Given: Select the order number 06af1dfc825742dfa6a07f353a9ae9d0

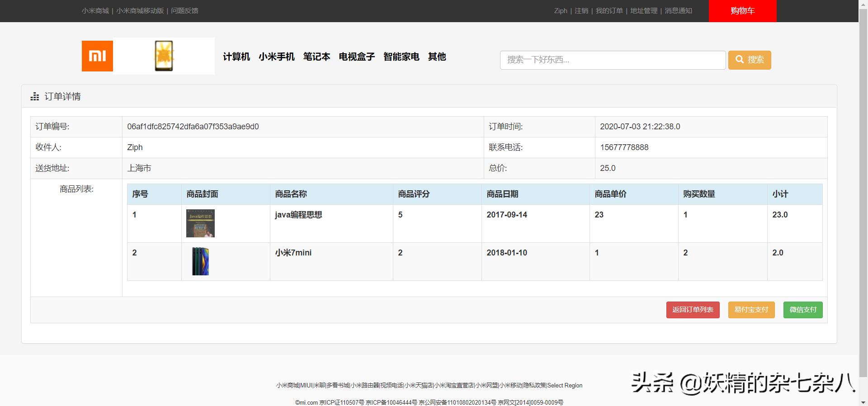Looking at the screenshot, I should (193, 127).
